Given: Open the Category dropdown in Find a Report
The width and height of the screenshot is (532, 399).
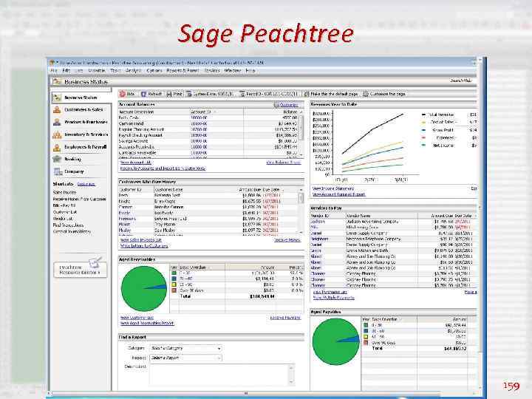Looking at the screenshot, I should [186, 349].
